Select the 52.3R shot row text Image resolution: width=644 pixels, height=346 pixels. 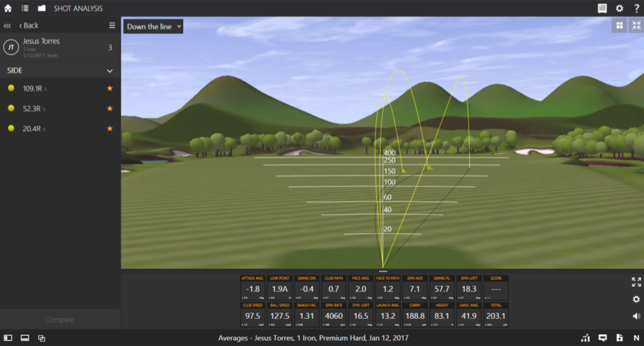(x=32, y=109)
